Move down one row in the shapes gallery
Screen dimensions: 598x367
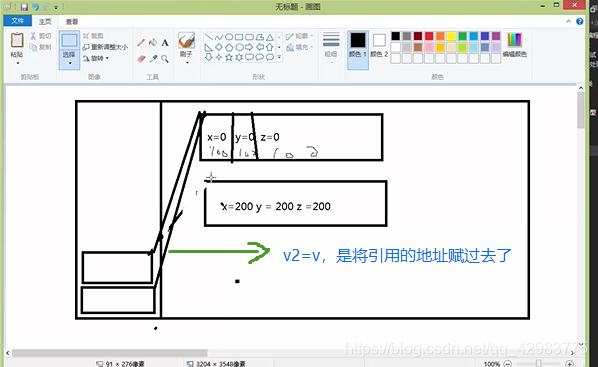(280, 47)
